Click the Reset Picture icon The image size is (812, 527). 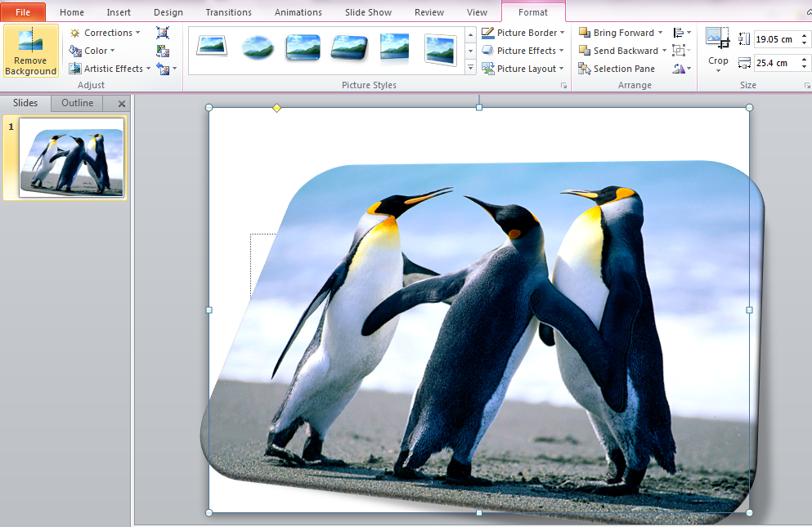163,69
